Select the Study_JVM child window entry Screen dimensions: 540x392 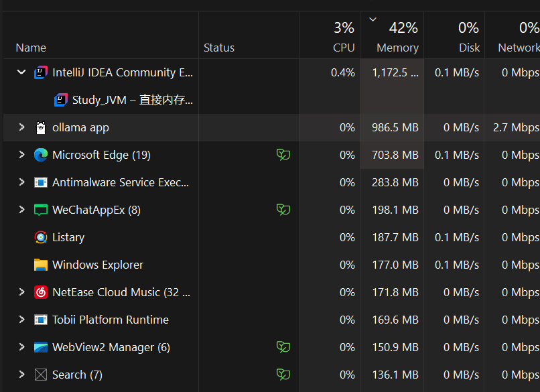tap(132, 101)
